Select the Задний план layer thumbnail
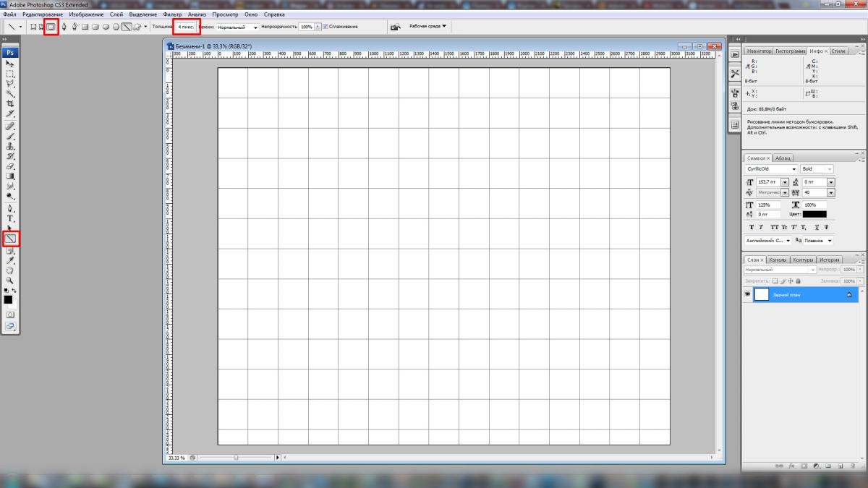The height and width of the screenshot is (488, 868). [x=762, y=294]
